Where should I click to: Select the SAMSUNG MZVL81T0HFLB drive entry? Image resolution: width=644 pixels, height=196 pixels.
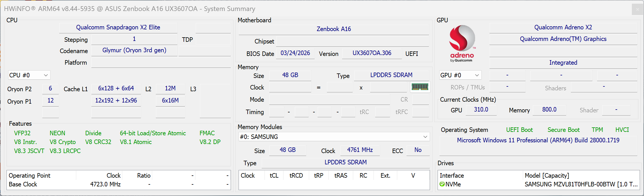tap(581, 184)
